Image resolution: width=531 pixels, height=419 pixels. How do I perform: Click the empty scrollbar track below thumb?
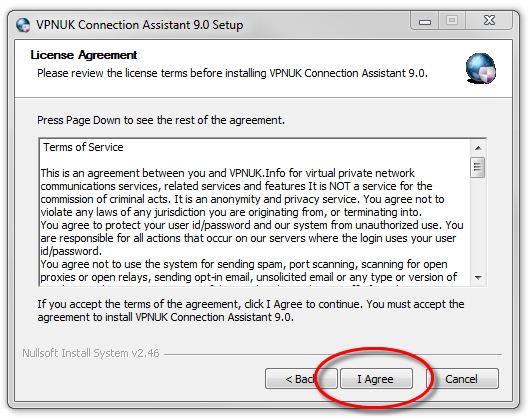point(478,224)
